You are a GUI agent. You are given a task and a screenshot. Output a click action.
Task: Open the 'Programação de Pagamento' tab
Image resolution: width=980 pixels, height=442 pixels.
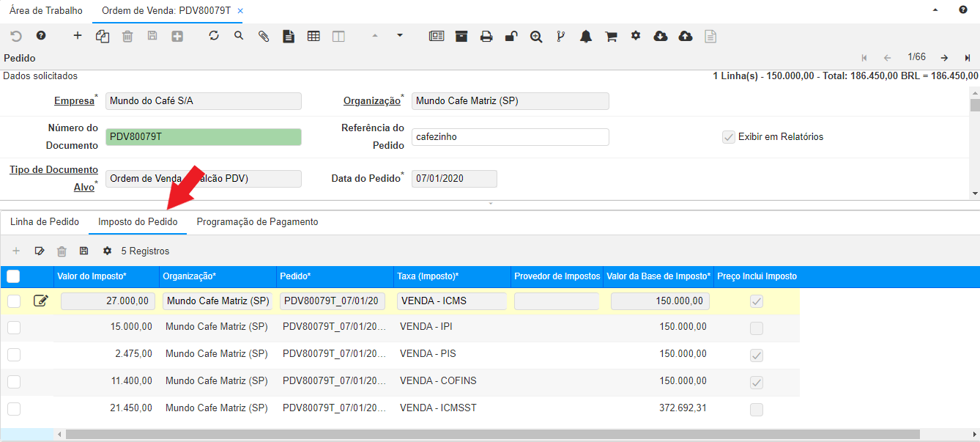point(257,222)
